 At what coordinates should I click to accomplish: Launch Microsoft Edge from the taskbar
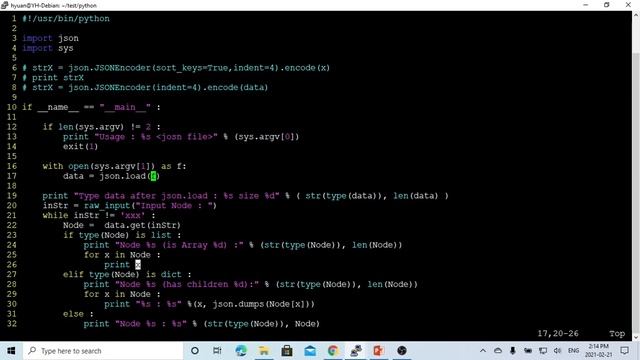click(x=241, y=351)
